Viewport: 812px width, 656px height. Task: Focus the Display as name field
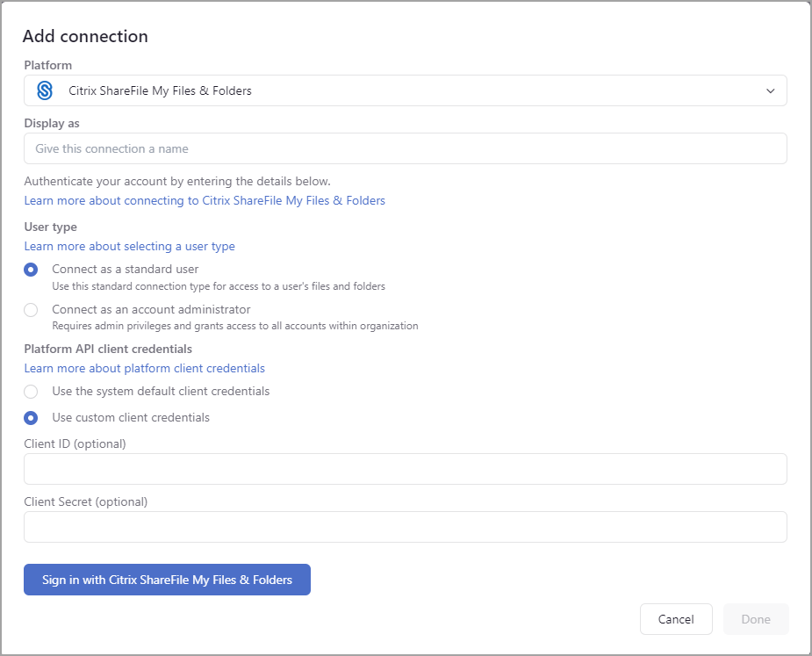[405, 148]
